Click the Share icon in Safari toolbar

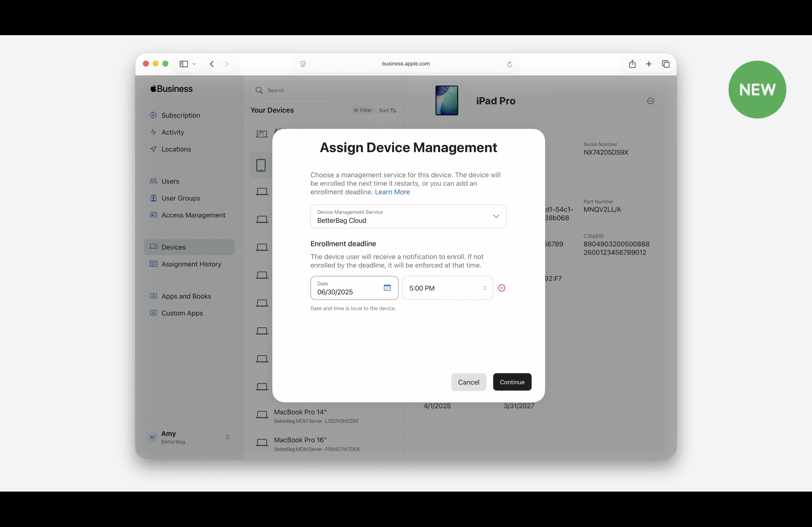tap(632, 64)
